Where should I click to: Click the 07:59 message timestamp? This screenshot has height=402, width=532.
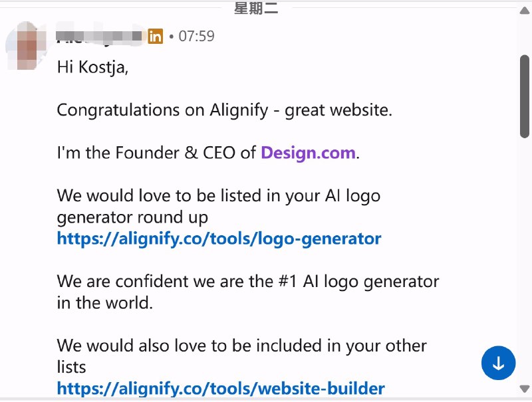coord(196,36)
